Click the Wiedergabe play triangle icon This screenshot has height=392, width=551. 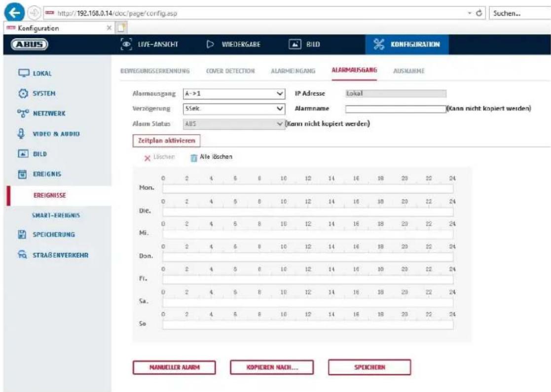pyautogui.click(x=210, y=44)
